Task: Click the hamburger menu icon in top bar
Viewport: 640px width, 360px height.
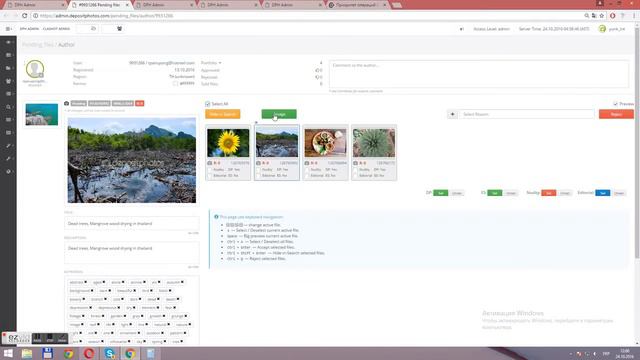Action: coord(8,29)
